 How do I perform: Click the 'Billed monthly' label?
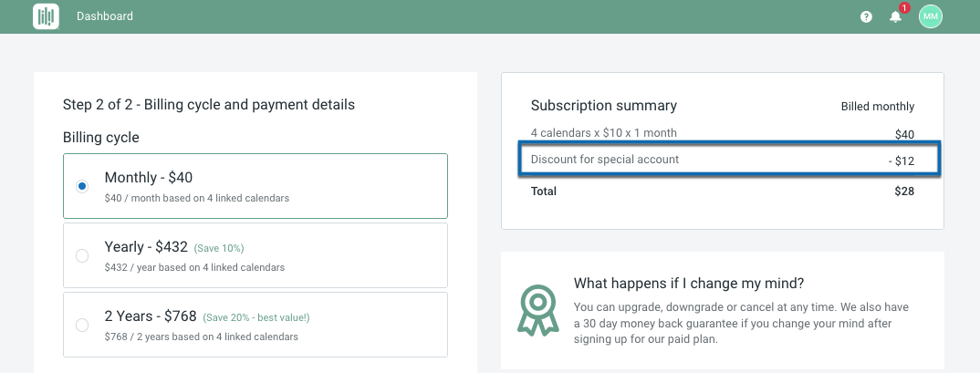877,107
